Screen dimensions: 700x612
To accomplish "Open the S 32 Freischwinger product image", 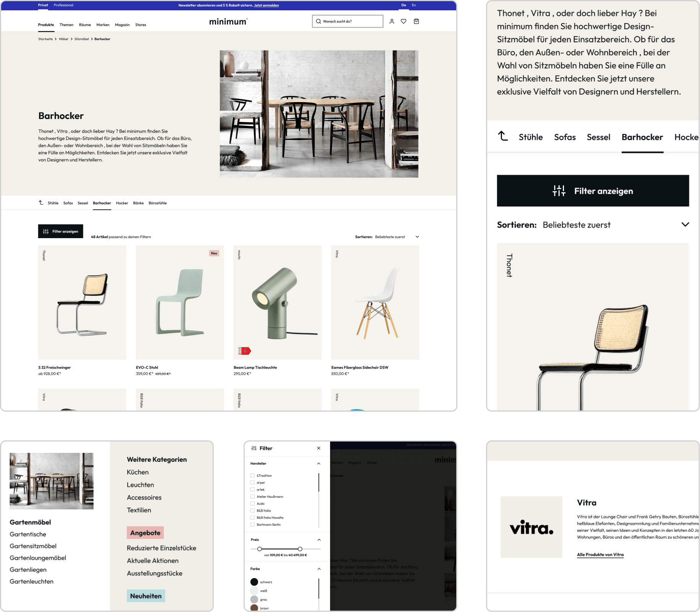I will coord(82,302).
